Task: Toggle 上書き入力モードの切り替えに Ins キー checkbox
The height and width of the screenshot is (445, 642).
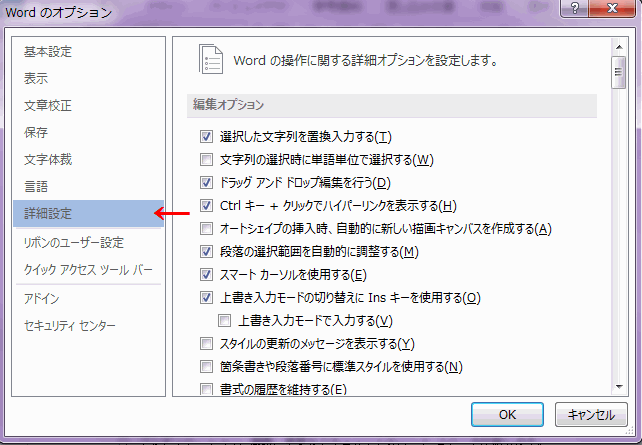Action: (x=206, y=297)
